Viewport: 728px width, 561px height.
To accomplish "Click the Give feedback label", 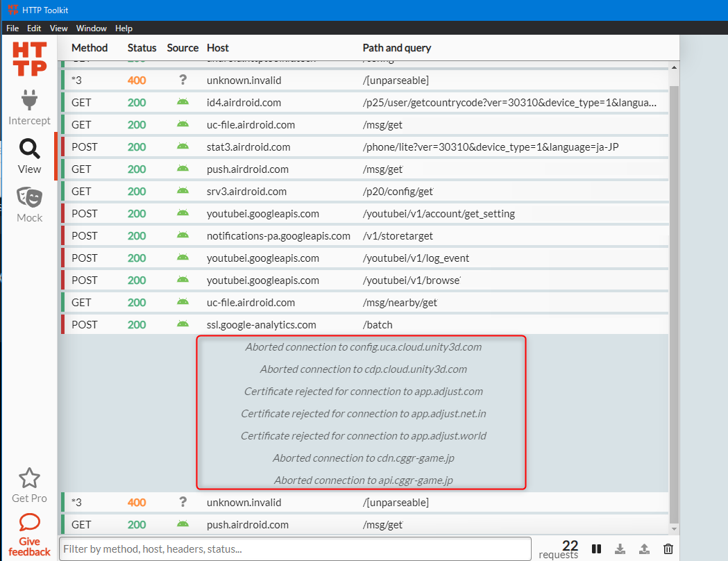I will (28, 546).
